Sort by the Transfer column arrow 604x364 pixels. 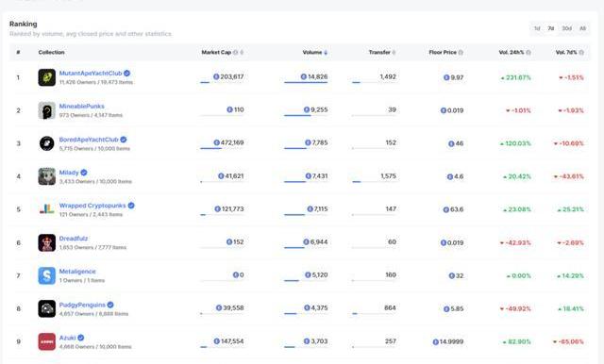394,52
